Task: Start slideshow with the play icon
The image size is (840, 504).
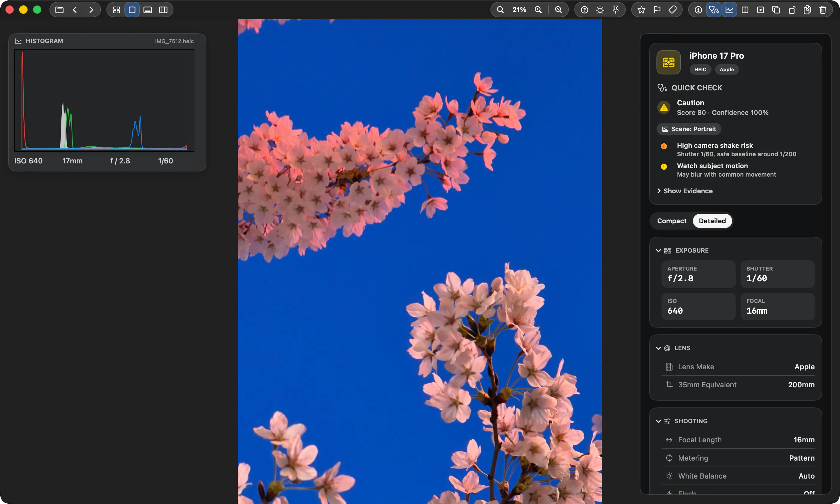Action: 761,10
